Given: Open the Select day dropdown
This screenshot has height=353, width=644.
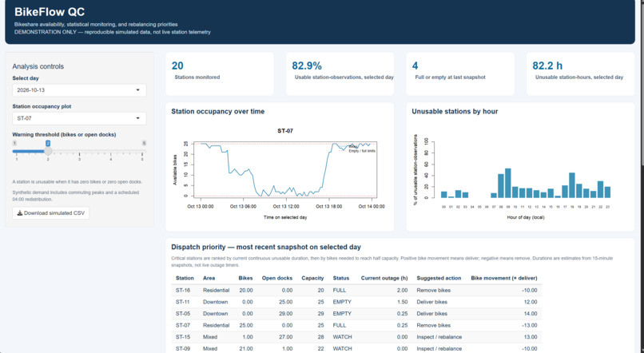Looking at the screenshot, I should click(x=79, y=90).
